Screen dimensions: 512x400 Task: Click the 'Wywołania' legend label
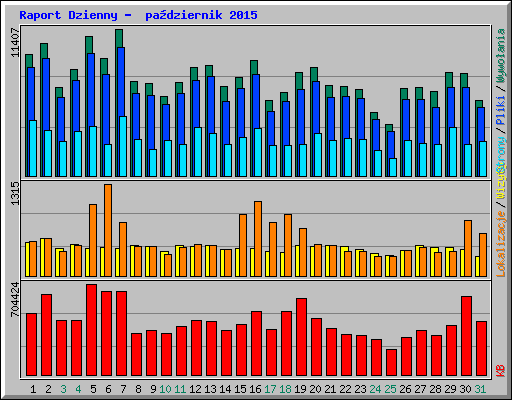(x=500, y=56)
